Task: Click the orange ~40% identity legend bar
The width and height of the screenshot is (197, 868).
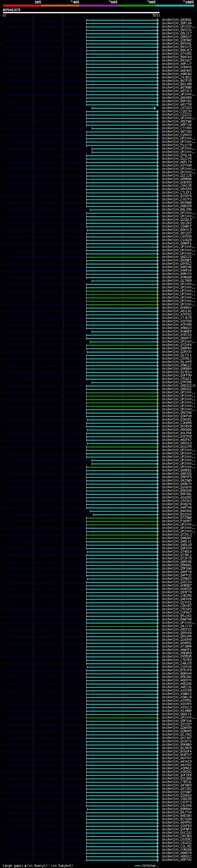Action: [60, 6]
